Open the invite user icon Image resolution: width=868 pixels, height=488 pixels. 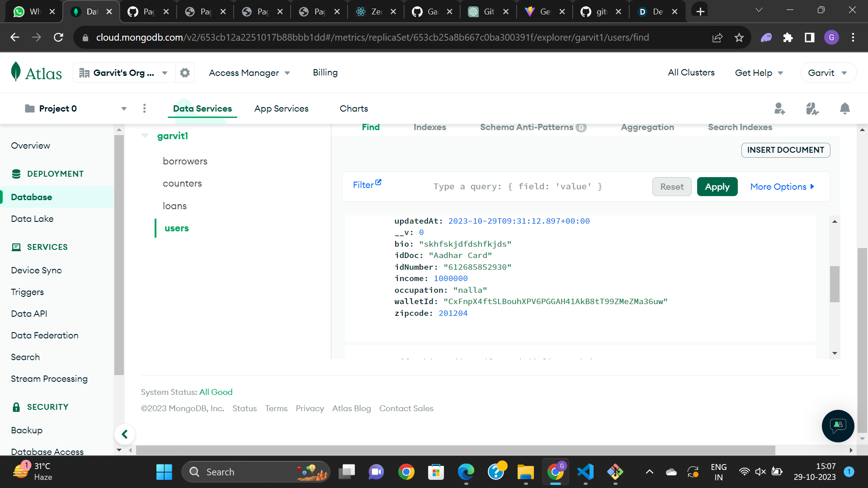[x=779, y=108]
